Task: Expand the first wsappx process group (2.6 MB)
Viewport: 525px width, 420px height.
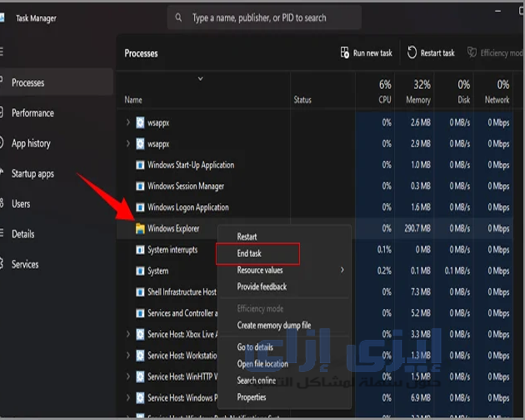Action: (128, 122)
